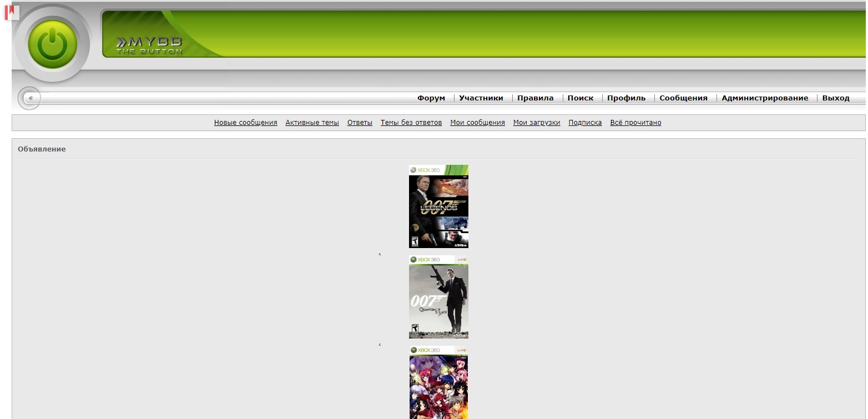Open the Подписка link
Viewport: 868px width, 419px height.
pyautogui.click(x=585, y=123)
